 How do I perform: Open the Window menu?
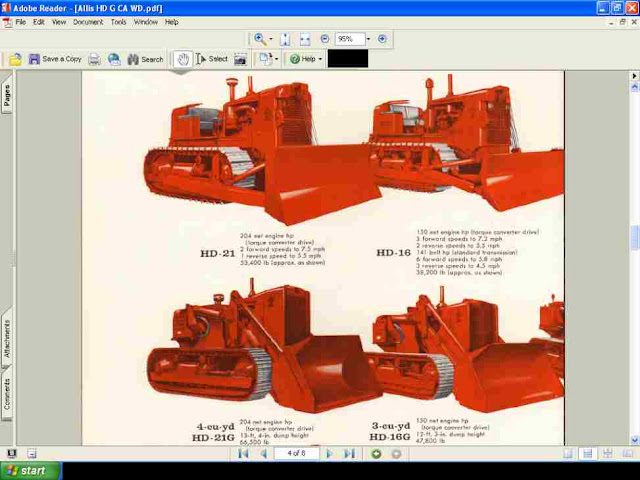tap(146, 22)
